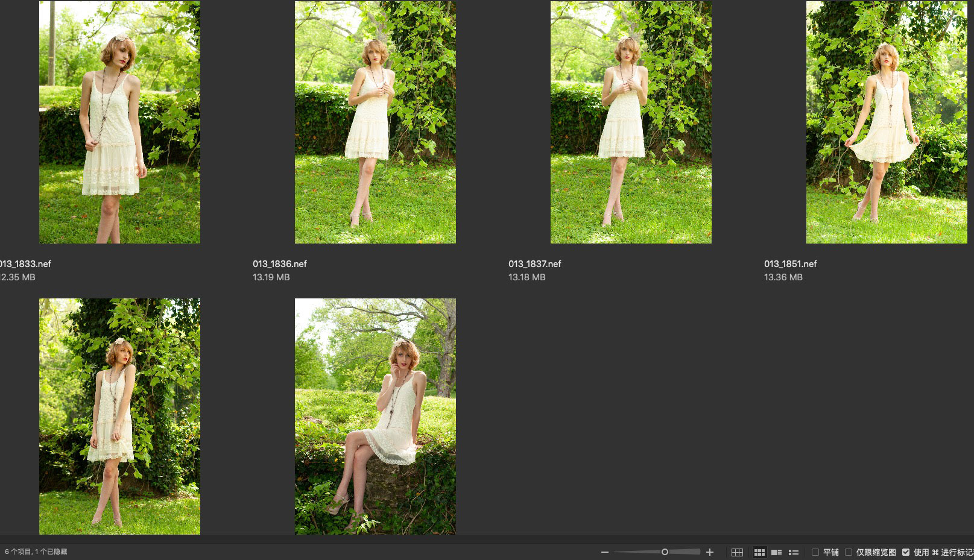
Task: Click the 013_1836.nef filename label
Action: [280, 264]
